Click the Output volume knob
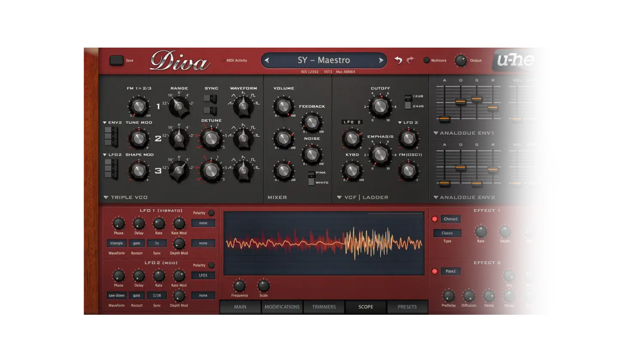Screen dimensions: 644x362 (x=461, y=60)
